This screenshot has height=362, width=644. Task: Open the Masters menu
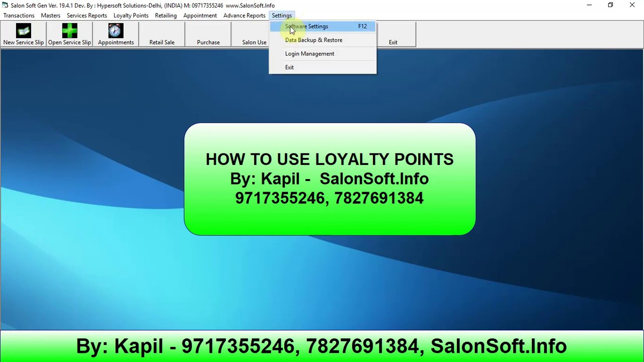pyautogui.click(x=50, y=16)
